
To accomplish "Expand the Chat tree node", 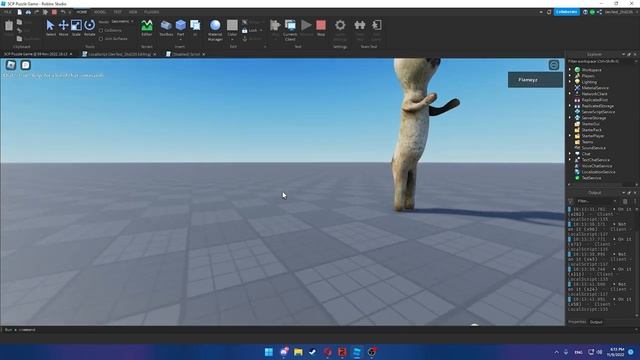I will point(570,154).
